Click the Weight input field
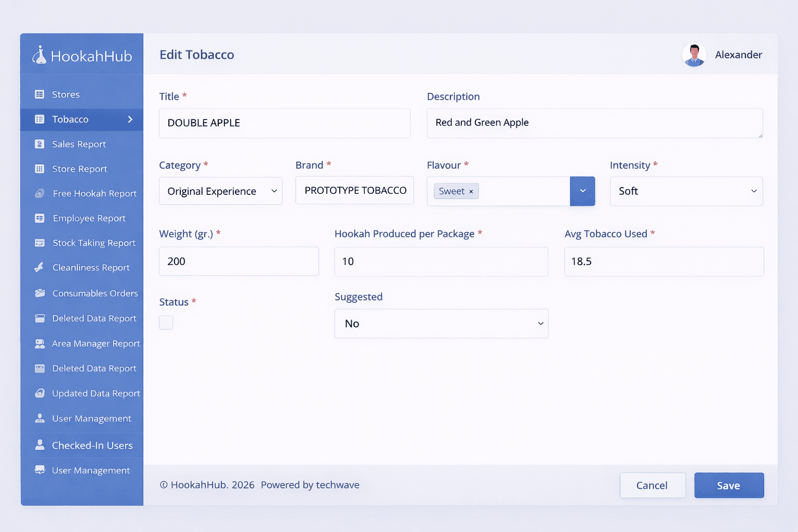Image resolution: width=798 pixels, height=532 pixels. 238,261
